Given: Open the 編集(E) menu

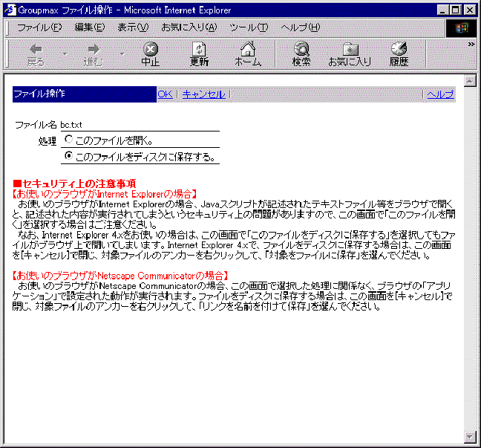Looking at the screenshot, I should [90, 27].
